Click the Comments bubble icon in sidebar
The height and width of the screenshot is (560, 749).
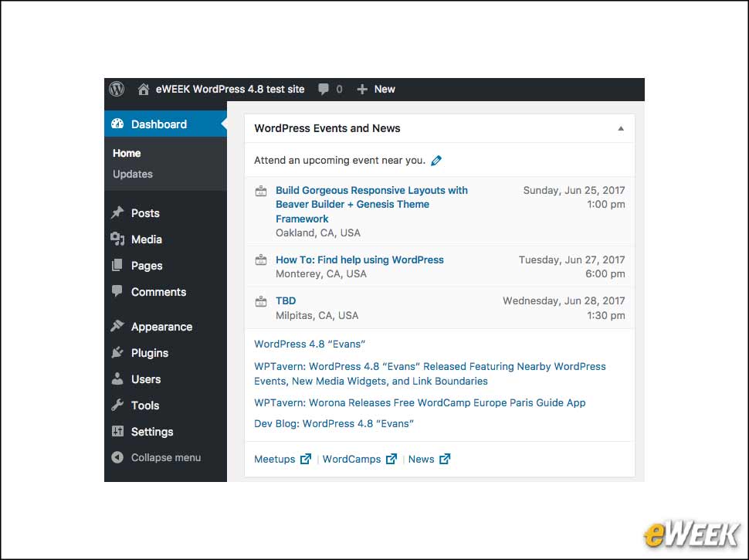point(117,291)
